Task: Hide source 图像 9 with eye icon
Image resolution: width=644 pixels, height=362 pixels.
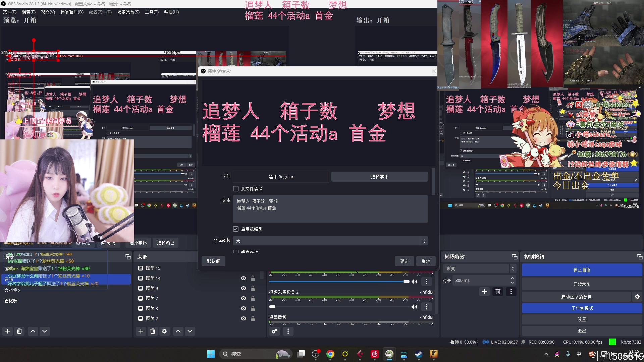Action: pos(244,288)
